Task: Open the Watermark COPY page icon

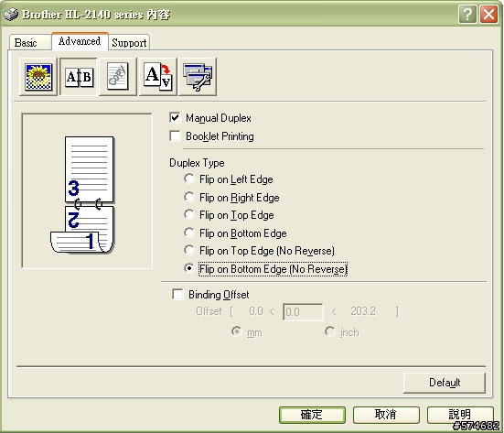Action: click(118, 77)
